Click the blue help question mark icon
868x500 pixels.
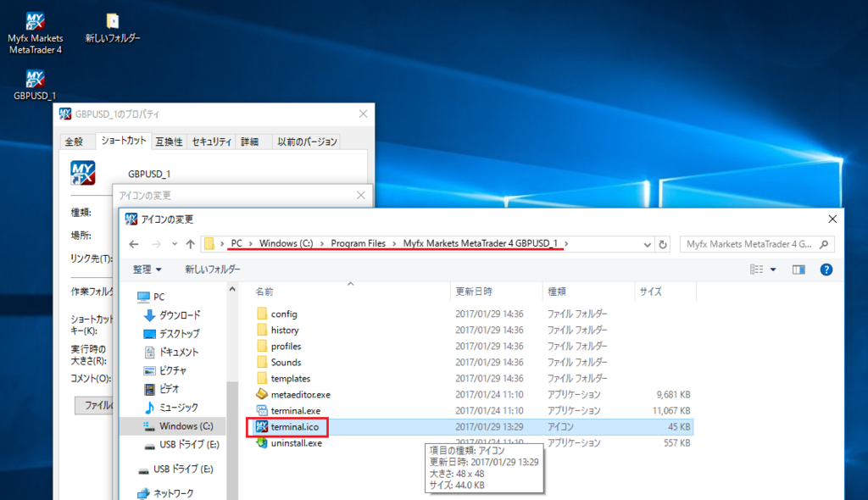[826, 269]
